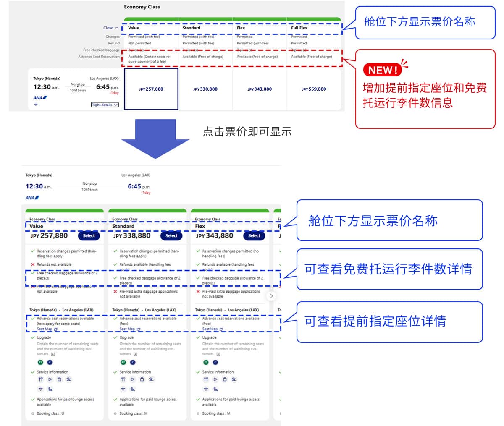504x426 pixels.
Task: Expand the Flight details dropdown
Action: (x=105, y=105)
